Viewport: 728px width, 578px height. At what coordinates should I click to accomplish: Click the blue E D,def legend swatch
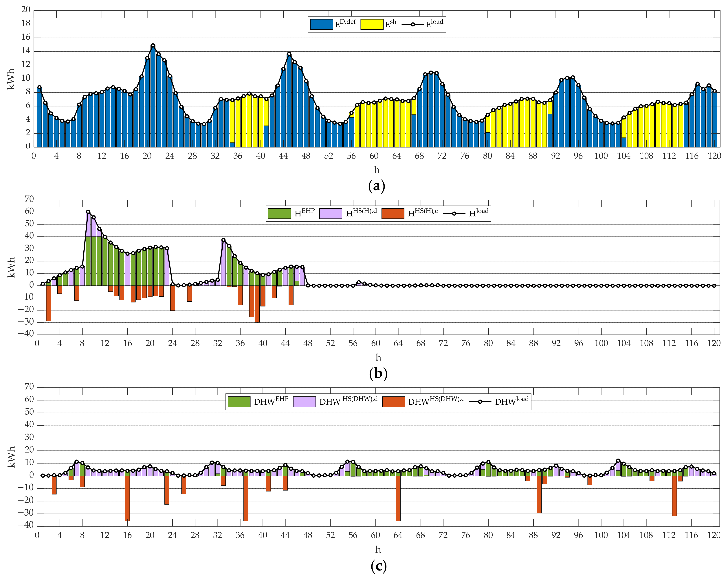321,24
